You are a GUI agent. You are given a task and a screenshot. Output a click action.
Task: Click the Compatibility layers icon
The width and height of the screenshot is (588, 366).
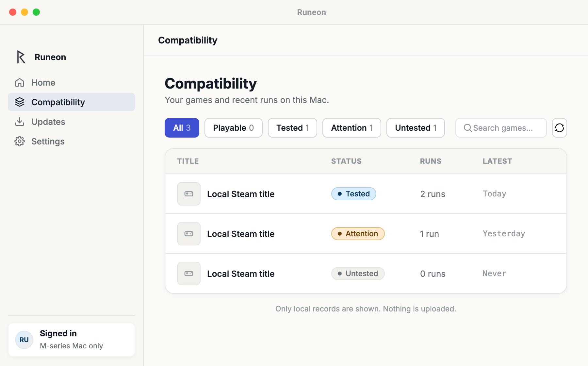[x=20, y=102]
